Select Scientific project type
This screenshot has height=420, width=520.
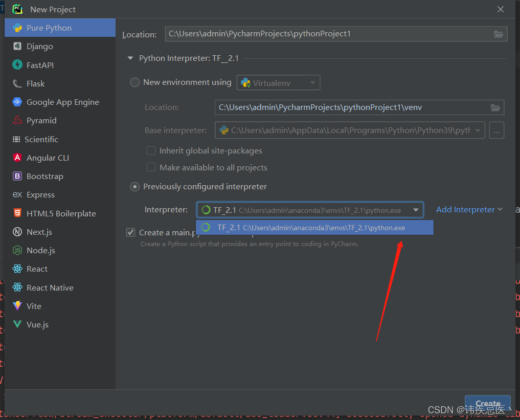[60, 139]
